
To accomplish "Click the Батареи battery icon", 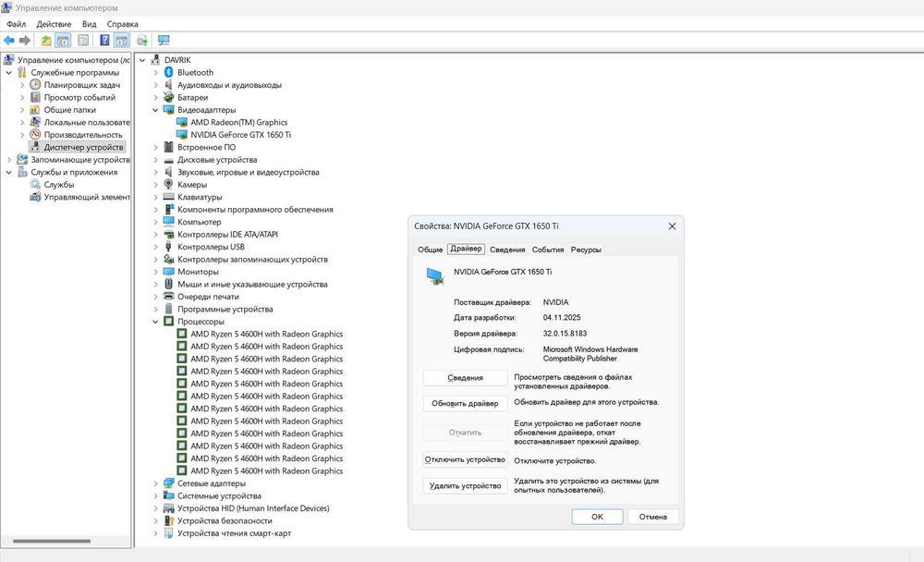I will point(168,97).
